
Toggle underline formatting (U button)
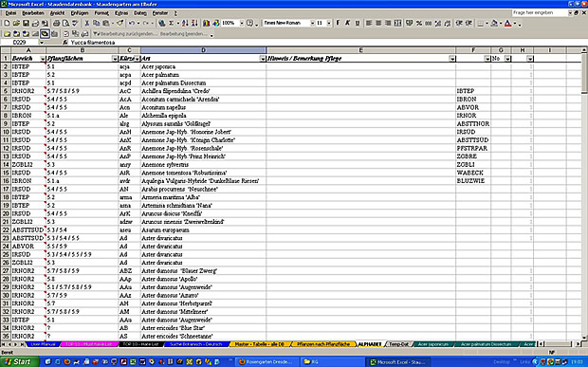click(x=358, y=24)
